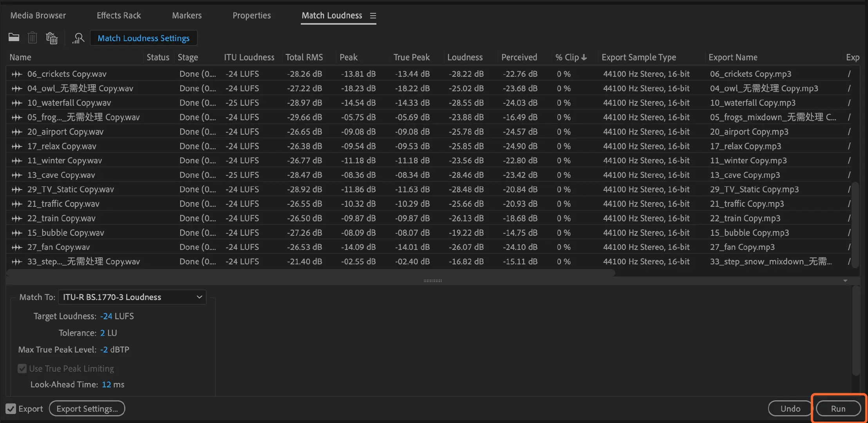868x423 pixels.
Task: Click the Scan loudness icon
Action: coord(78,38)
